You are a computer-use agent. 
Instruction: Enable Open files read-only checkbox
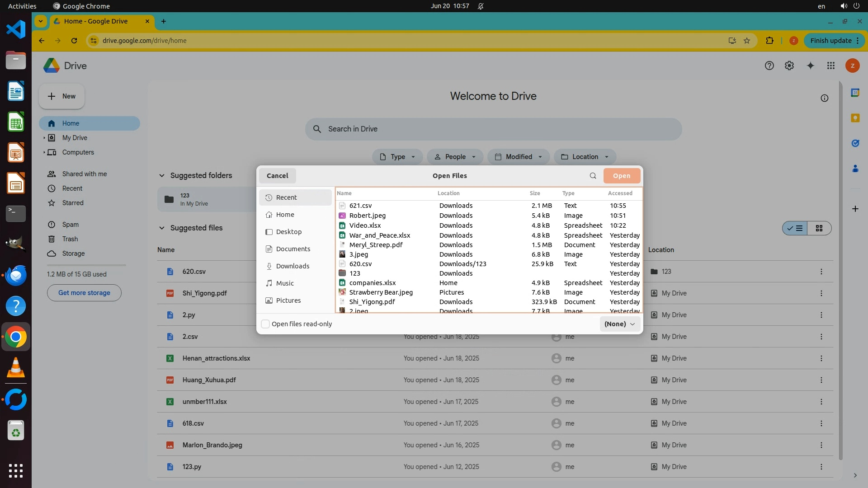click(x=266, y=324)
